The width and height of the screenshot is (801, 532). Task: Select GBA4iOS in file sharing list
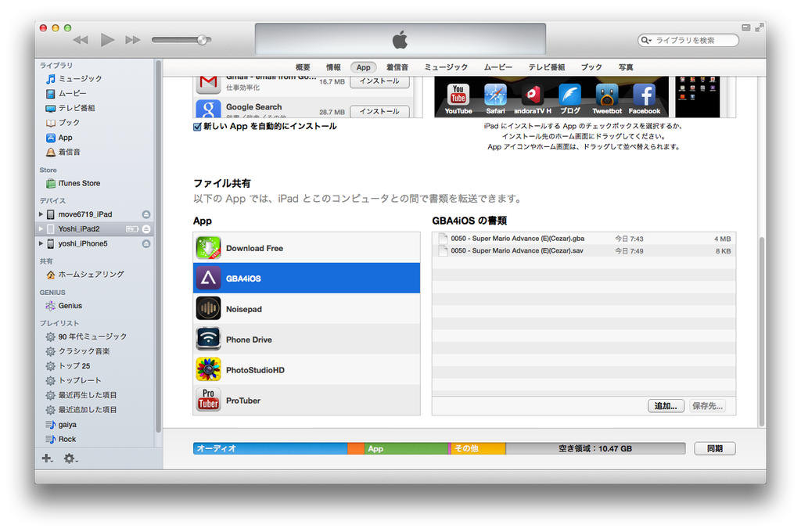pyautogui.click(x=307, y=279)
